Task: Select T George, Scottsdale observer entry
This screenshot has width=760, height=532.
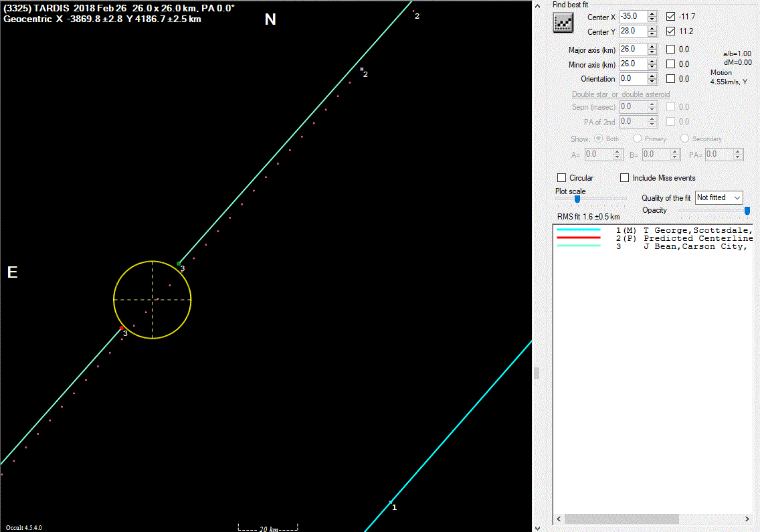Action: click(x=696, y=230)
